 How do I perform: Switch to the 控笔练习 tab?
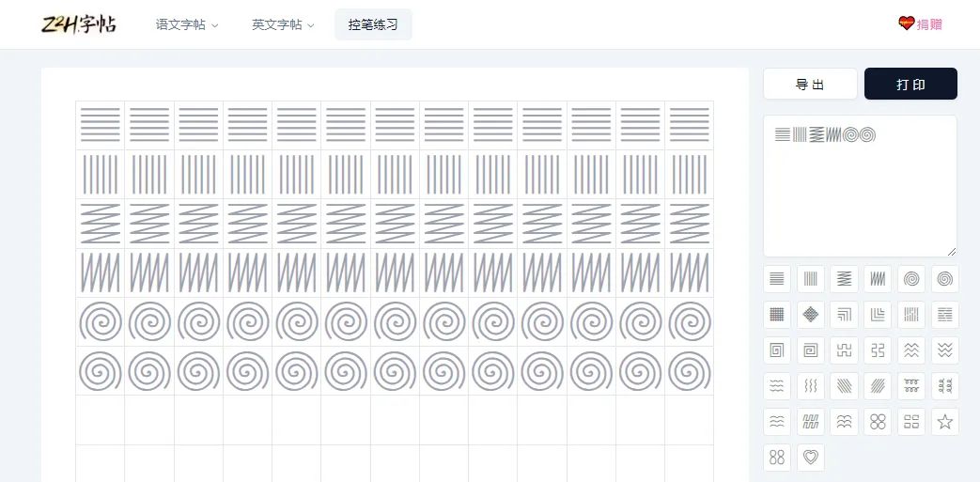click(x=373, y=25)
